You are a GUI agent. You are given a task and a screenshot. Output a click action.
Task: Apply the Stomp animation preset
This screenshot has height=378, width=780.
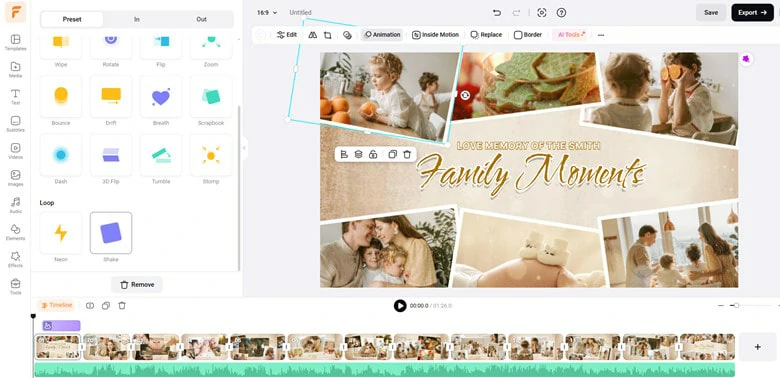click(211, 155)
